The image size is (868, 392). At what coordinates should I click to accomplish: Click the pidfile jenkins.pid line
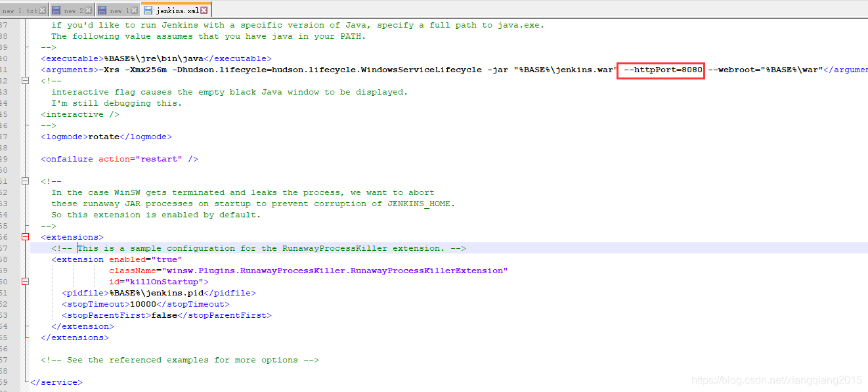tap(159, 293)
